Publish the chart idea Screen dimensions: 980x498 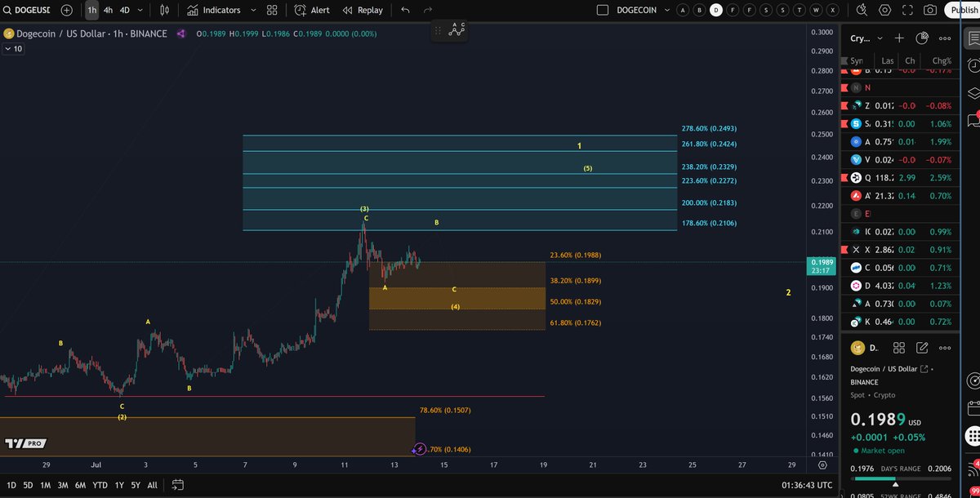pyautogui.click(x=962, y=10)
